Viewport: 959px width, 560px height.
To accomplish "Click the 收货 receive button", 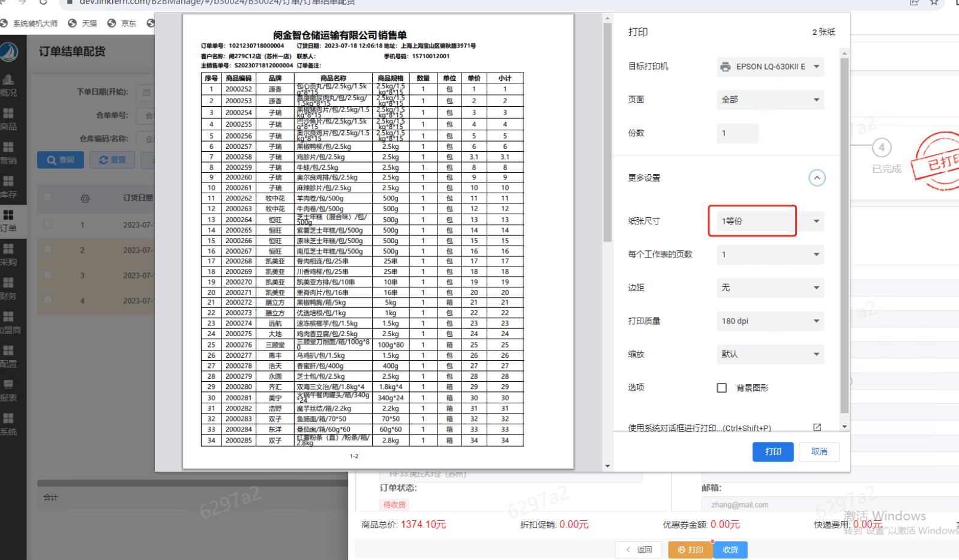I will [730, 550].
